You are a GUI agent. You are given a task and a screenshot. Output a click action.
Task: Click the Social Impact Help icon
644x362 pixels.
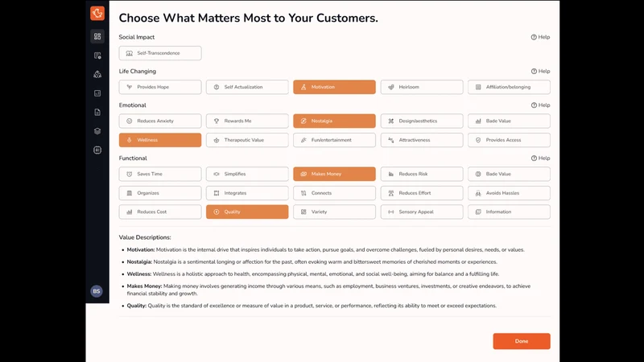click(540, 37)
